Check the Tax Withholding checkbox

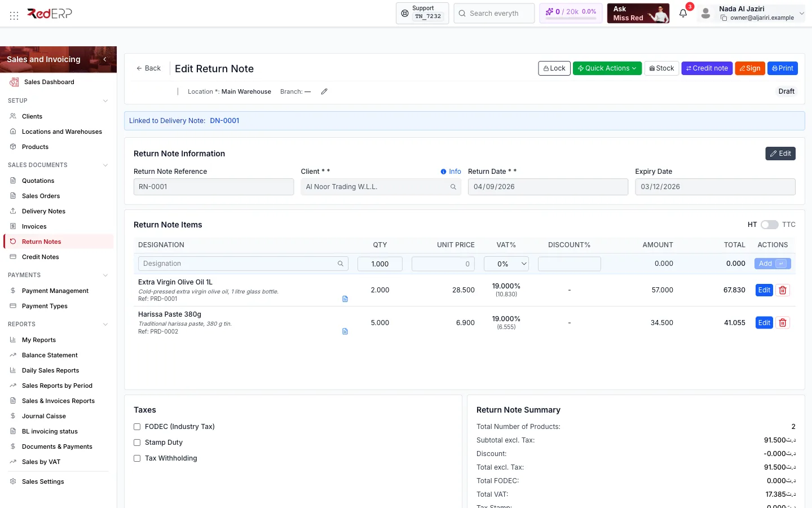[x=137, y=458]
